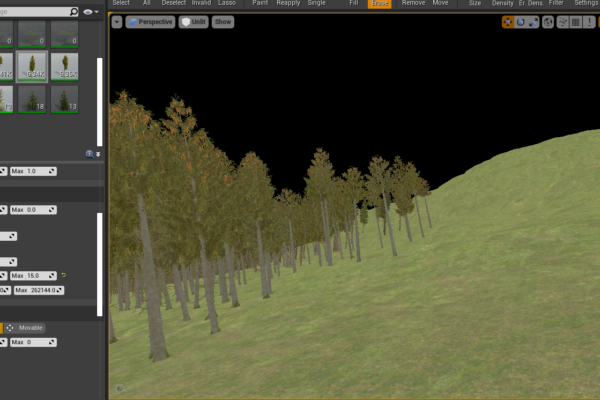Open brush Size setting
This screenshot has height=400, width=600.
coord(475,3)
